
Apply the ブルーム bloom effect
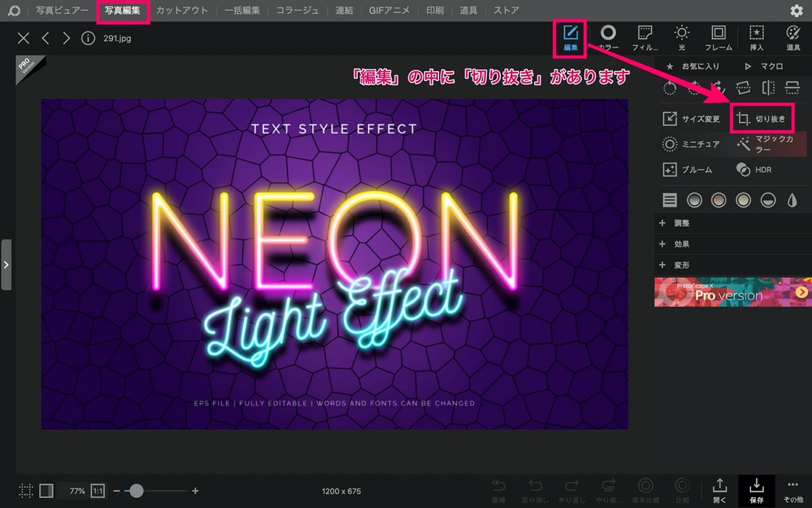[687, 169]
